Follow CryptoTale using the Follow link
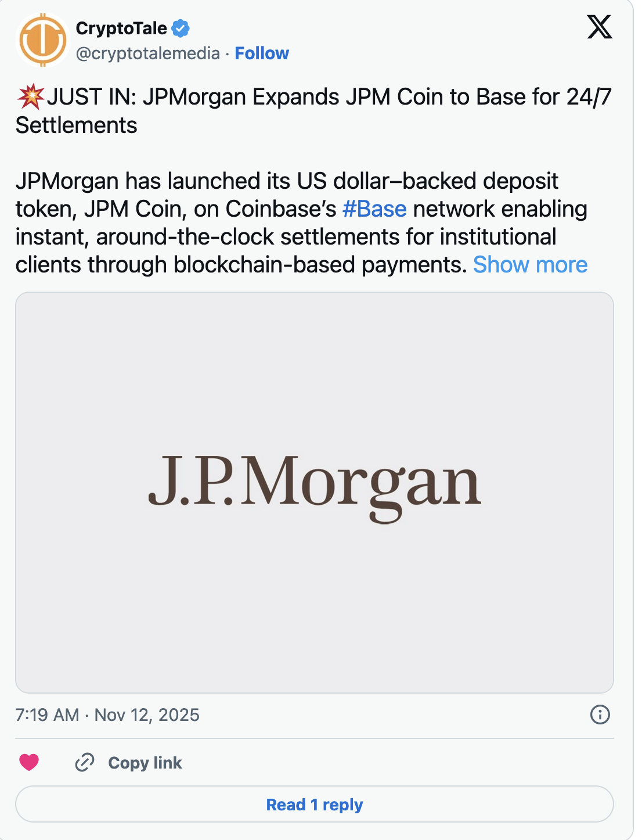Screen dimensions: 642x840 261,53
